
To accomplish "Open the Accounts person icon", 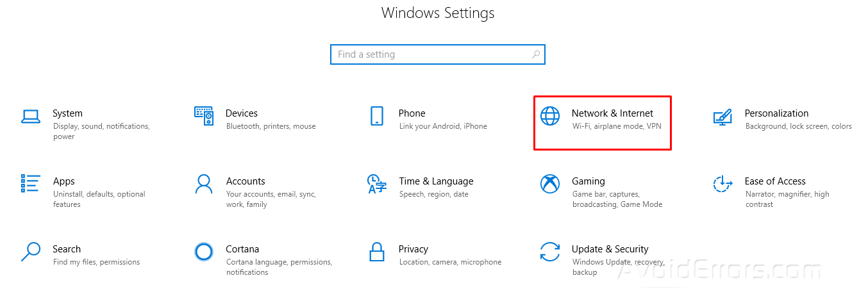I will coord(204,184).
